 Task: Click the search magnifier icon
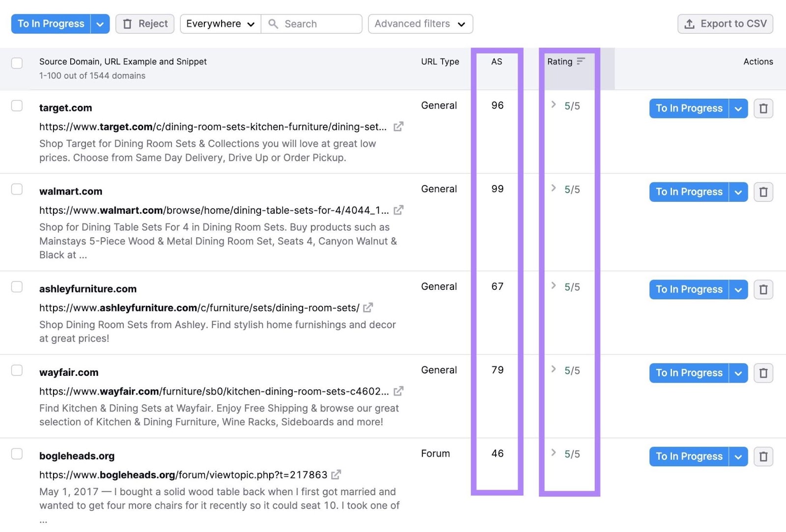tap(272, 24)
